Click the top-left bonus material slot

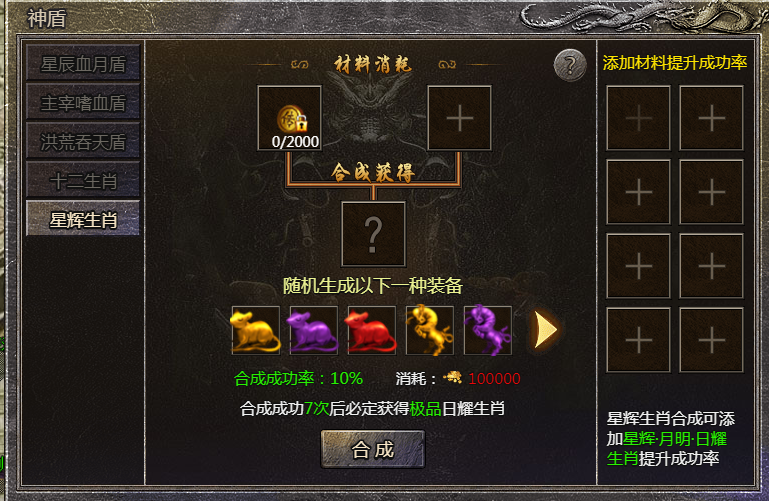coord(639,118)
